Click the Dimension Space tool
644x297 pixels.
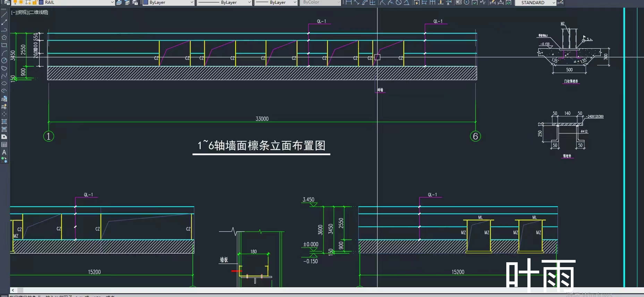(441, 2)
